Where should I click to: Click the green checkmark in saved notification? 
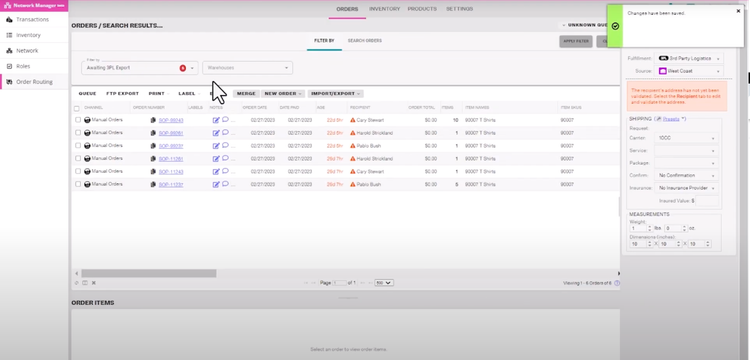point(615,26)
